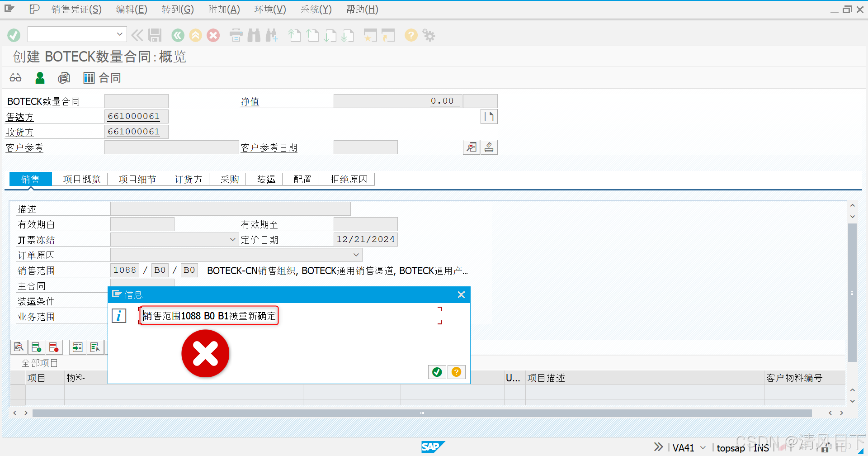This screenshot has width=868, height=456.
Task: Open the 系统(Y) menu
Action: [x=316, y=9]
